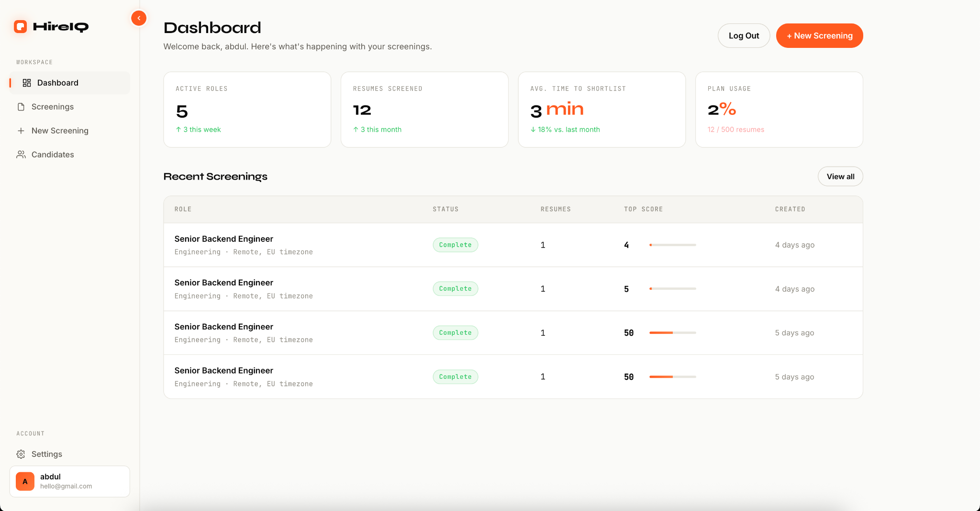Open the Dashboard menu item

coord(70,83)
